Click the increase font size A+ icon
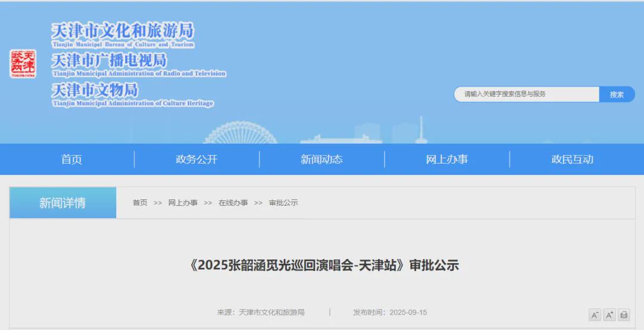644x330 pixels. point(609,315)
